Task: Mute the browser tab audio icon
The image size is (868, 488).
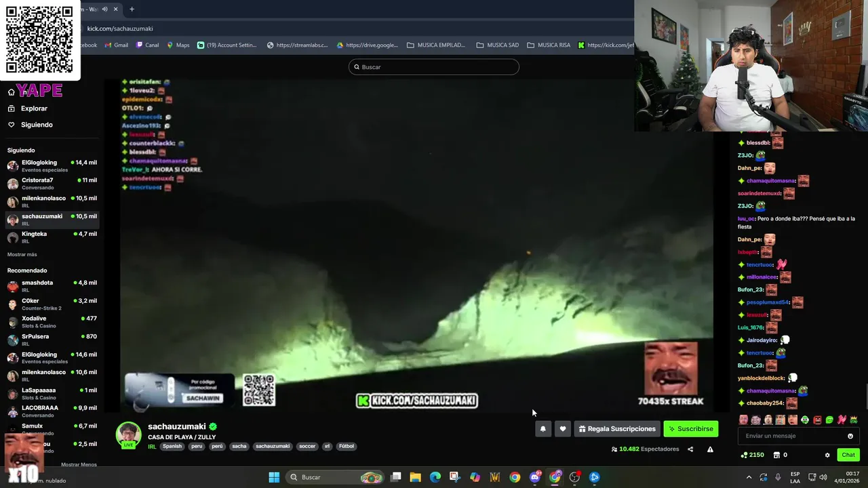Action: (104, 9)
